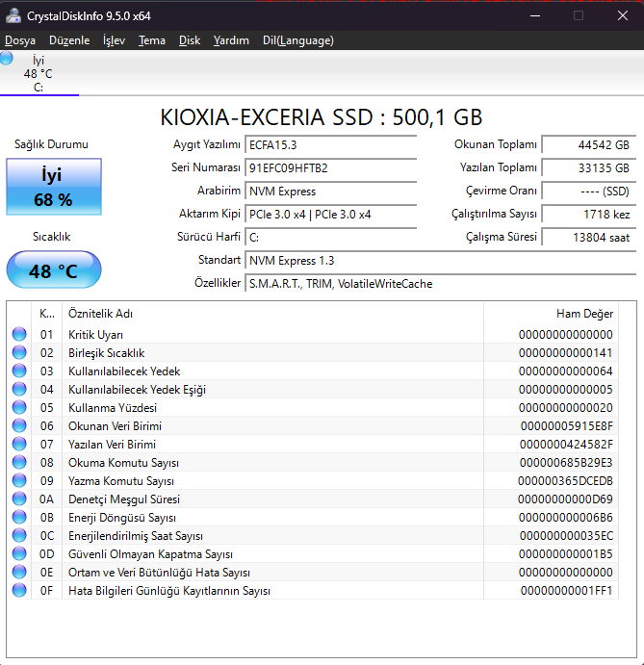Select the C: drive tab
This screenshot has height=665, width=644.
tap(39, 74)
